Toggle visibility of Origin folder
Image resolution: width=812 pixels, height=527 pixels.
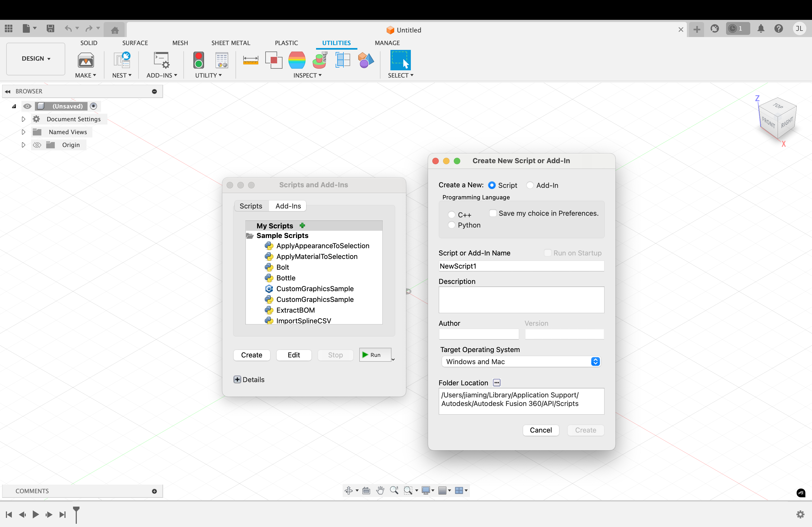tap(37, 145)
